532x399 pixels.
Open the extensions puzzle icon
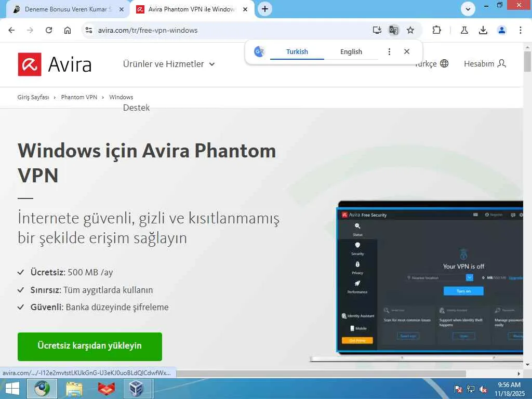[x=436, y=30]
